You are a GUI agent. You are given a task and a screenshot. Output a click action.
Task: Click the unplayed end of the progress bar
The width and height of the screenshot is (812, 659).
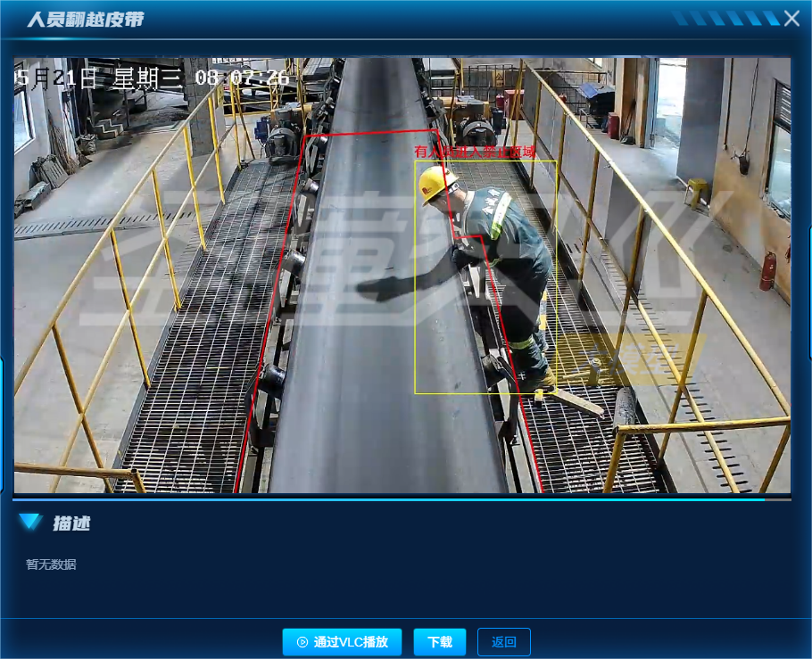(x=778, y=499)
